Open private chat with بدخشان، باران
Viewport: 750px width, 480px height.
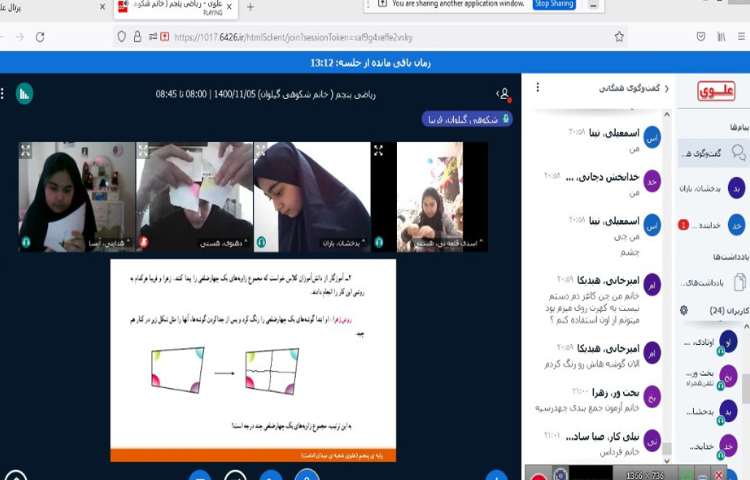click(713, 188)
